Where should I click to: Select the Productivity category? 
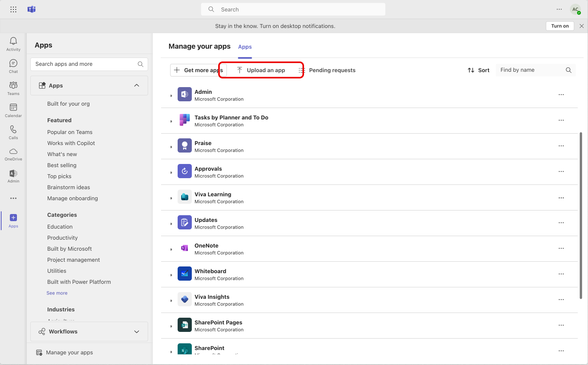[x=63, y=238]
